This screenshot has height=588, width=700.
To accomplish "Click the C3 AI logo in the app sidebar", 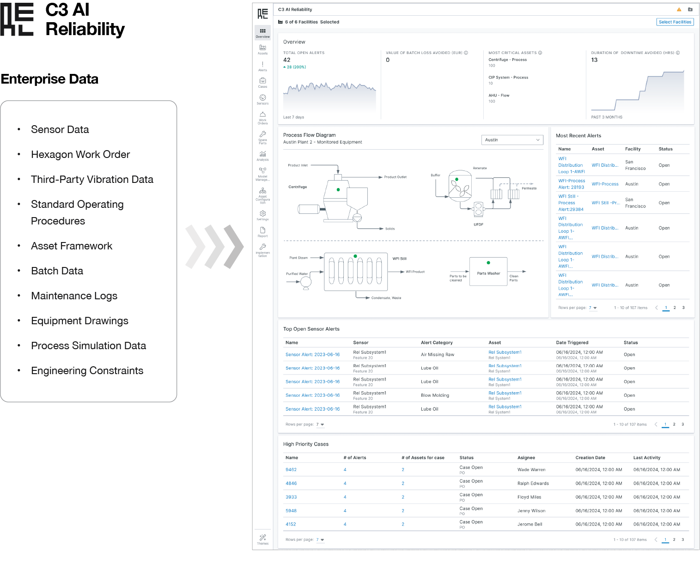I will tap(262, 13).
